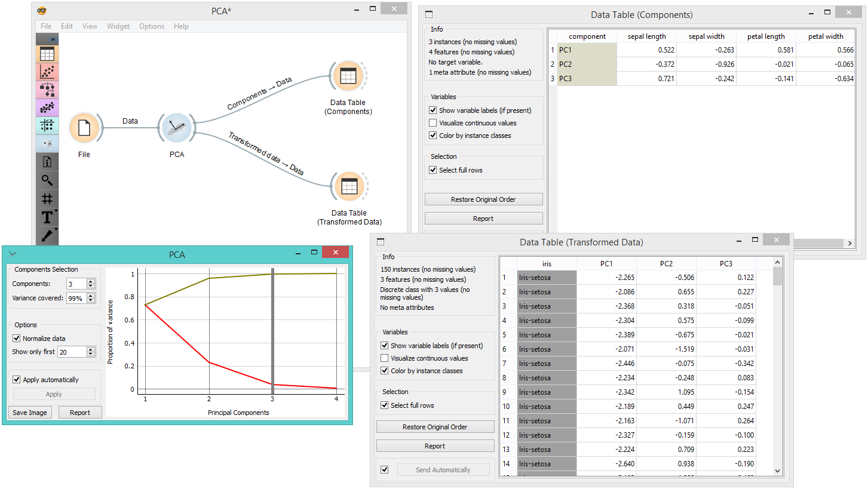The width and height of the screenshot is (868, 489).
Task: Open the Options menu
Action: (x=152, y=26)
